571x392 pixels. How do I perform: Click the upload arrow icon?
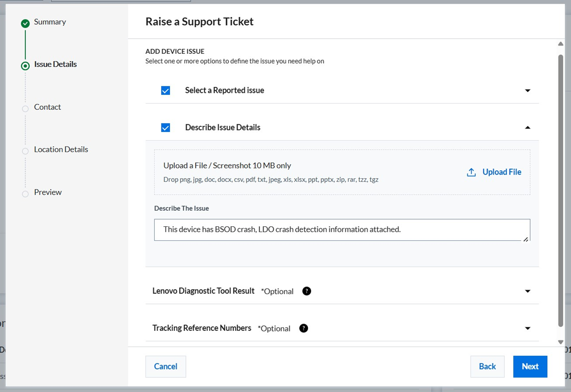[x=471, y=172]
